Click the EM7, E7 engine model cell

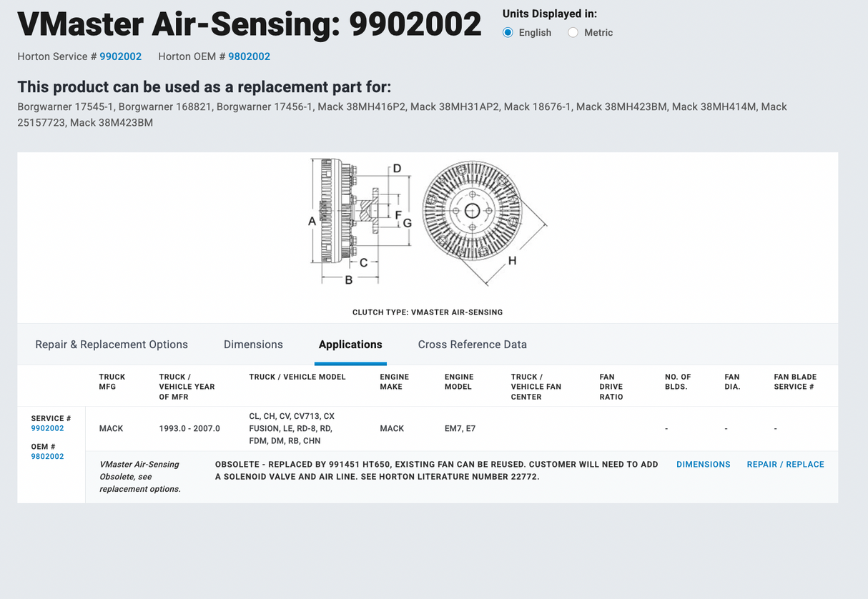point(460,428)
